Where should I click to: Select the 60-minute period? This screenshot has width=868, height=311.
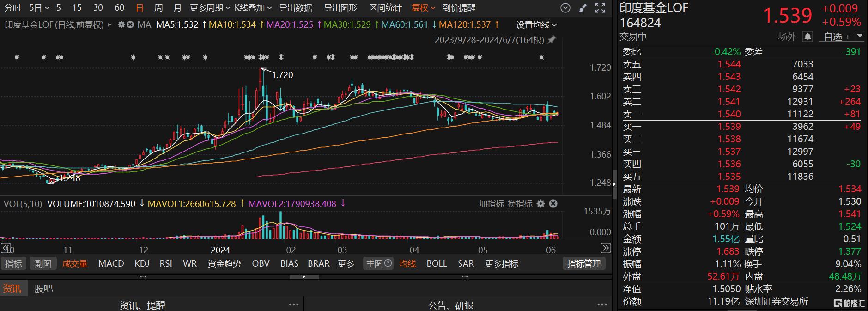click(x=119, y=8)
